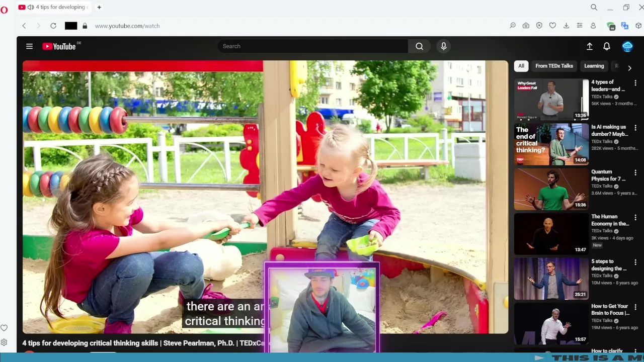Click the YouTube Search field
Screen dimensions: 644x362
tap(312, 46)
